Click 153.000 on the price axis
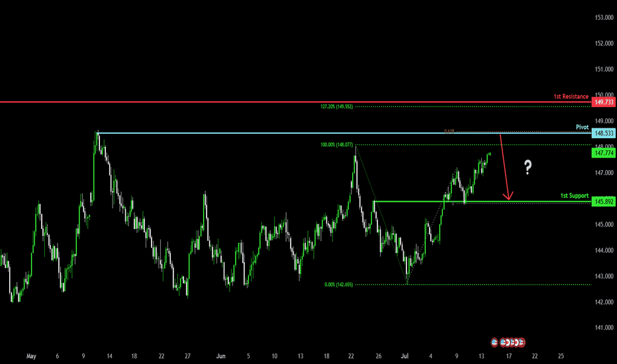This screenshot has height=364, width=617. point(604,17)
